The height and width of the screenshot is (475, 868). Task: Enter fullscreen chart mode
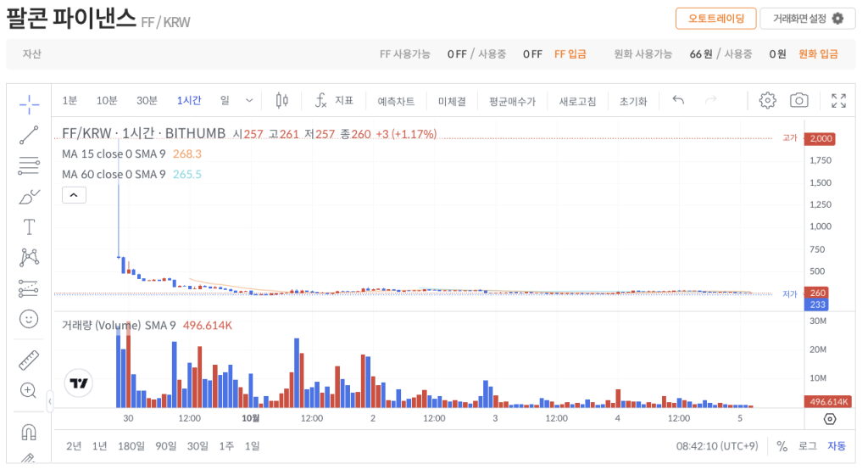coord(838,101)
